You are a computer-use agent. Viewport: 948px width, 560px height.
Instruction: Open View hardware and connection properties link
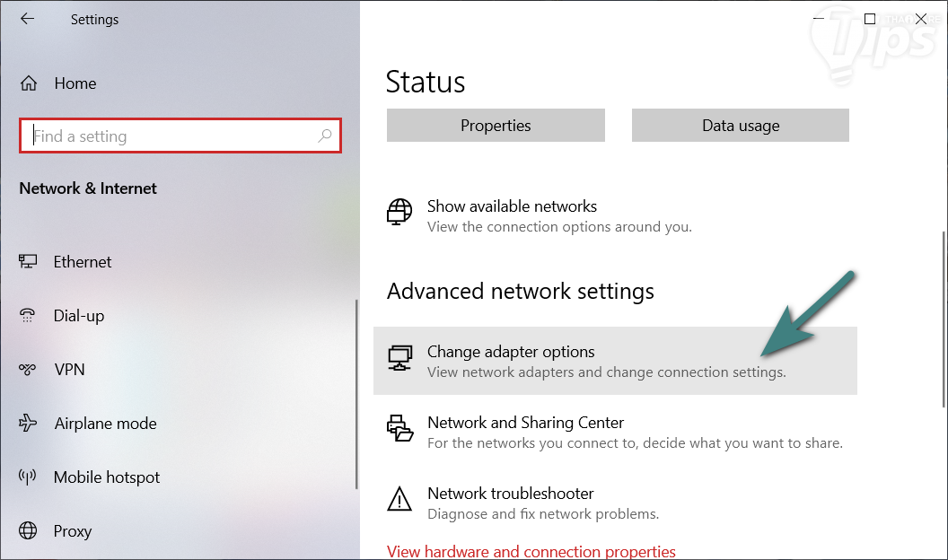pos(531,551)
